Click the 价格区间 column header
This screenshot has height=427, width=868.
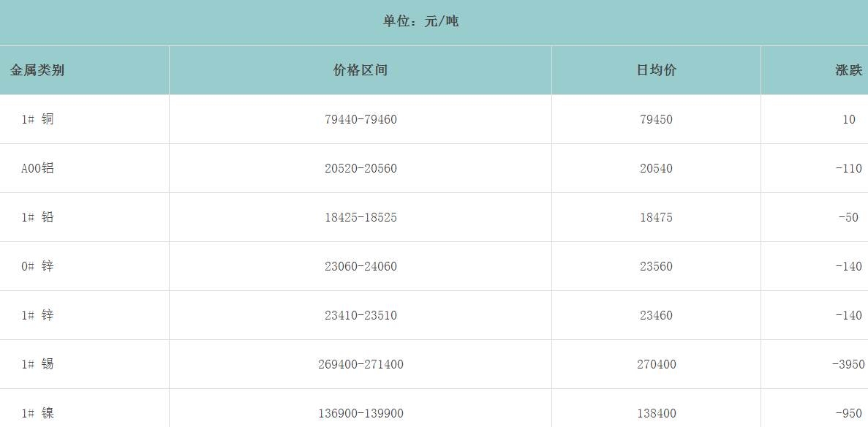(361, 70)
